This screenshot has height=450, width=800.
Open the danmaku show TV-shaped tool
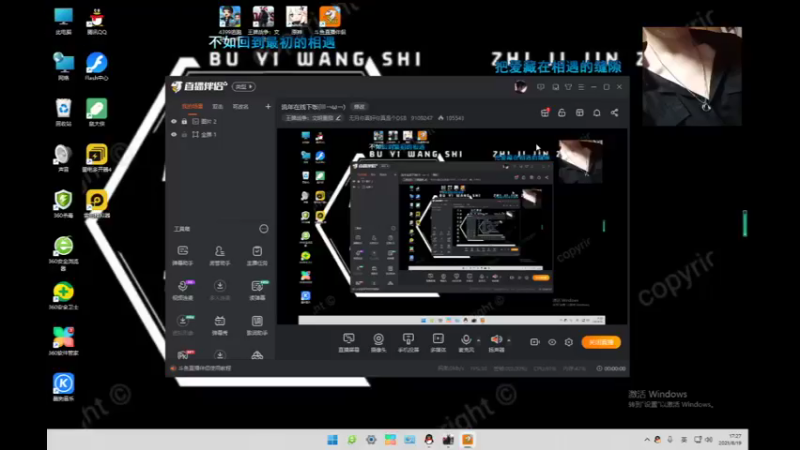click(x=219, y=325)
